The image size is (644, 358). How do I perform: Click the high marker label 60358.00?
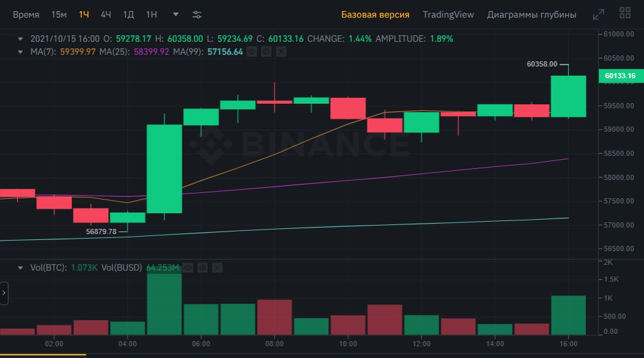pos(542,64)
